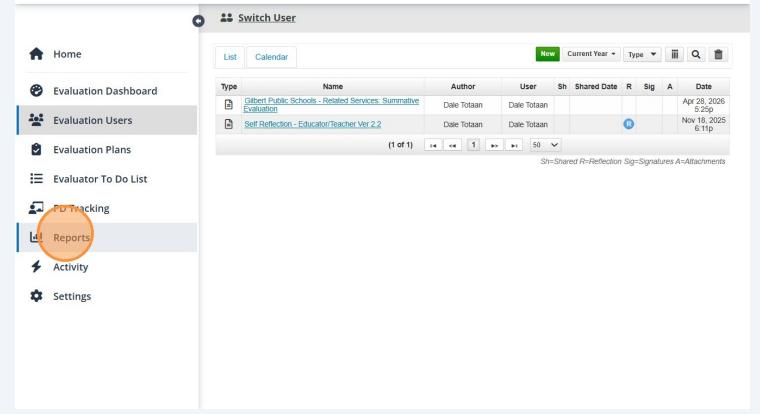Click the Sh column header

(x=562, y=86)
